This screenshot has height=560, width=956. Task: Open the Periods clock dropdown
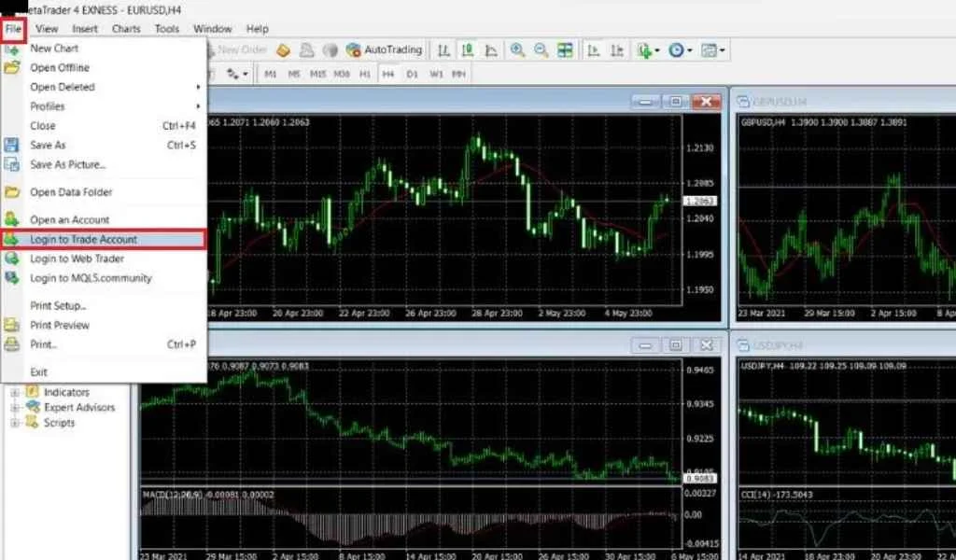(x=679, y=49)
